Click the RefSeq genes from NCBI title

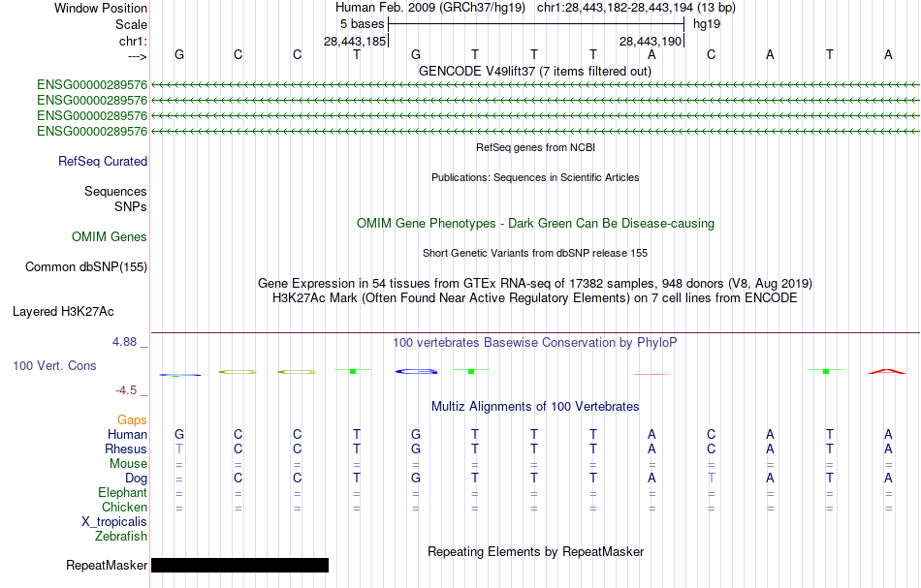click(535, 147)
